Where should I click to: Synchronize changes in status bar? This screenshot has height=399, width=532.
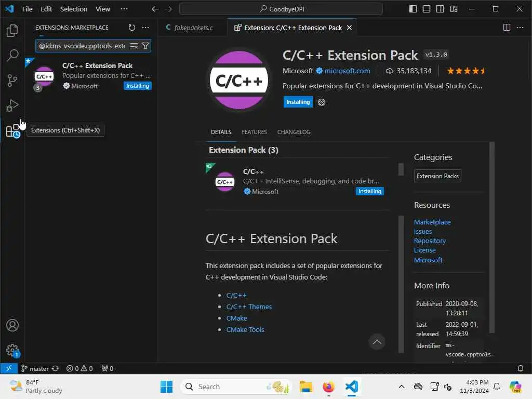coord(55,368)
